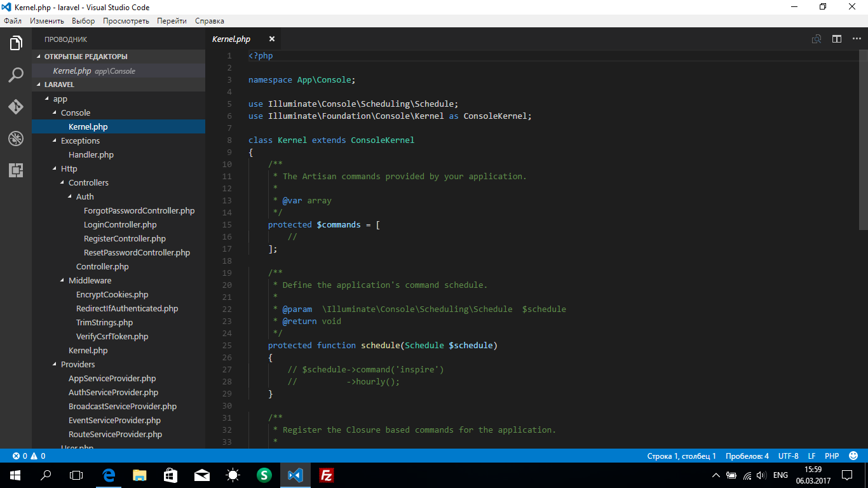Screen dimensions: 868x488
Task: Close the Kernel.php editor tab
Action: pyautogui.click(x=272, y=39)
